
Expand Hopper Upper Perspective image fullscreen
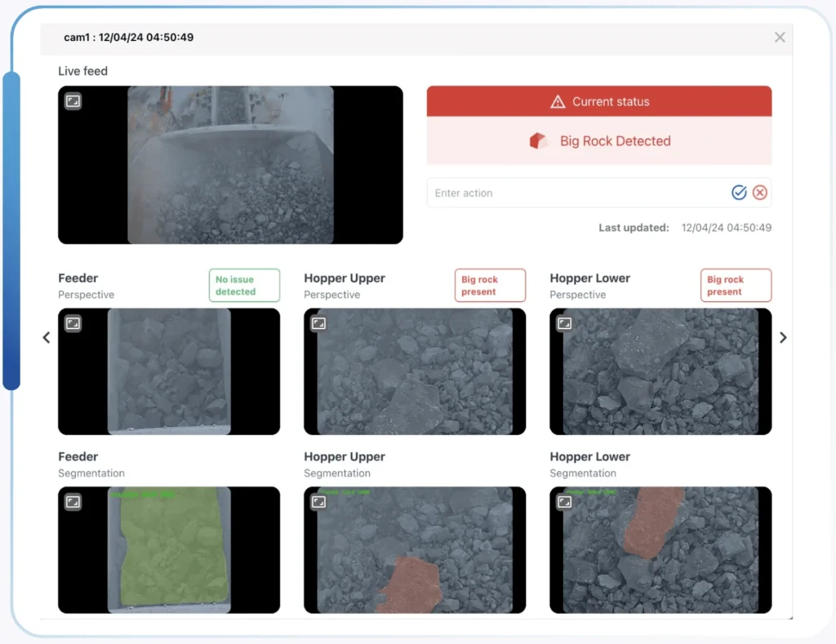(x=318, y=323)
